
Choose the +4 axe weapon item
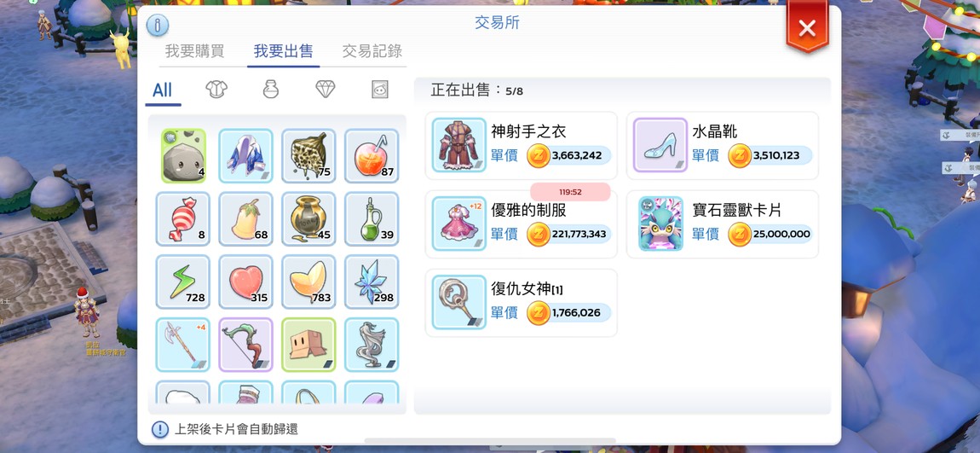coord(183,345)
